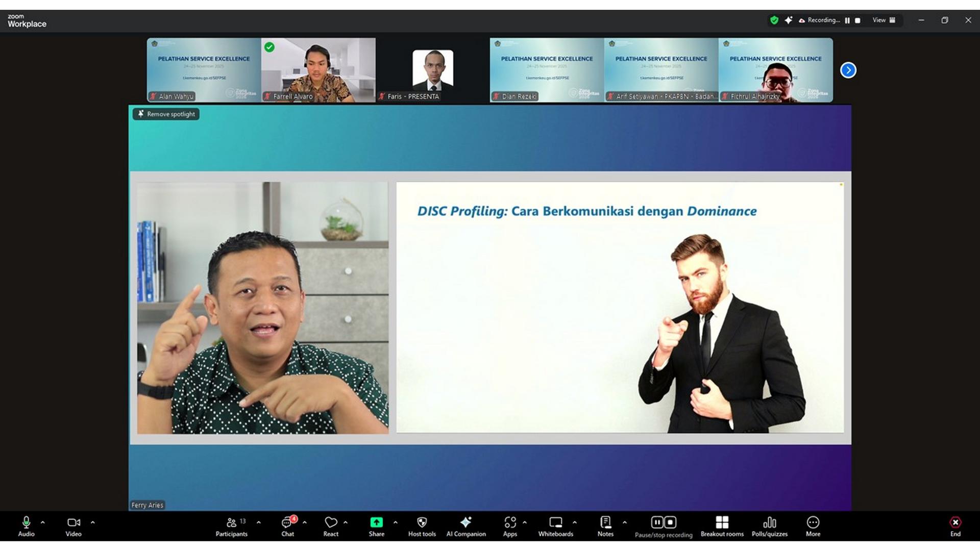This screenshot has height=551, width=980.
Task: Expand the video options arrow
Action: [x=93, y=522]
